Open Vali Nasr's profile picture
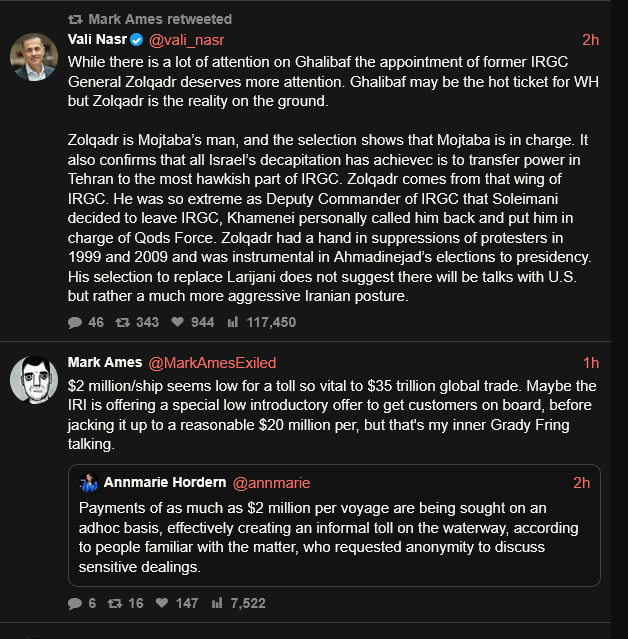 33,56
